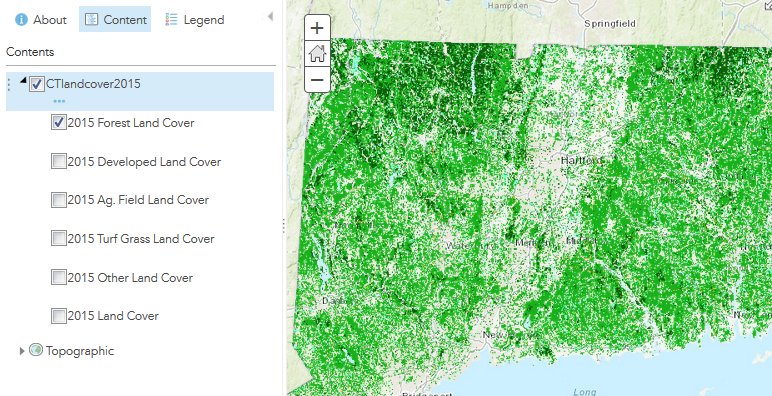This screenshot has height=396, width=772.
Task: Click the 2015 Turf Grass Land Cover label
Action: pos(141,239)
